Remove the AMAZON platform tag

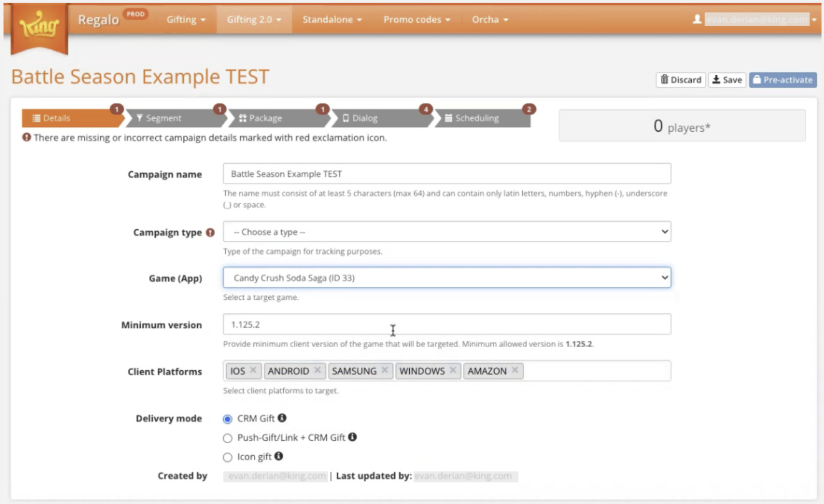click(515, 370)
